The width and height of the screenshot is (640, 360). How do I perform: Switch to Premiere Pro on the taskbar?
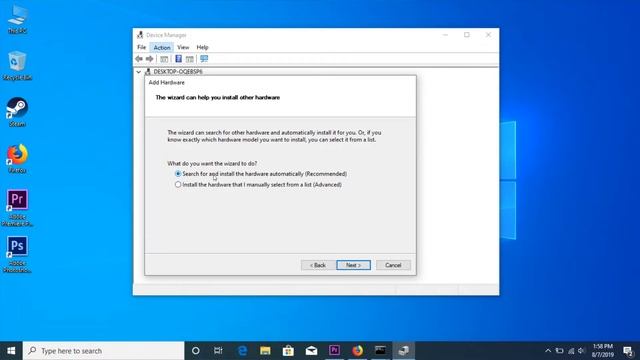[334, 351]
